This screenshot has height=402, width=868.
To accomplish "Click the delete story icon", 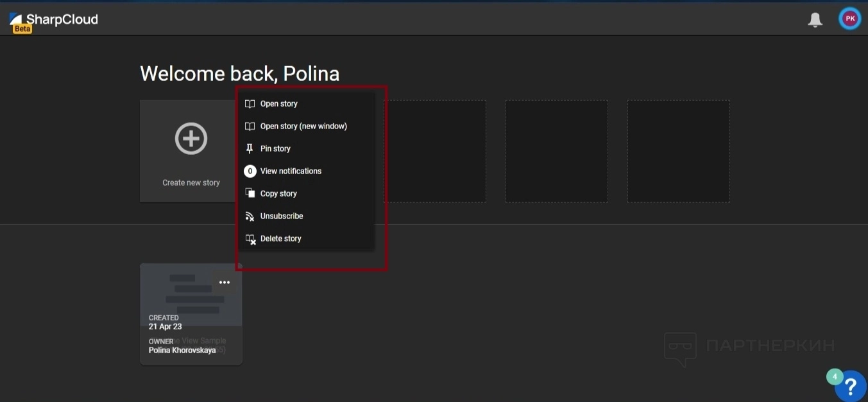I will (x=250, y=239).
